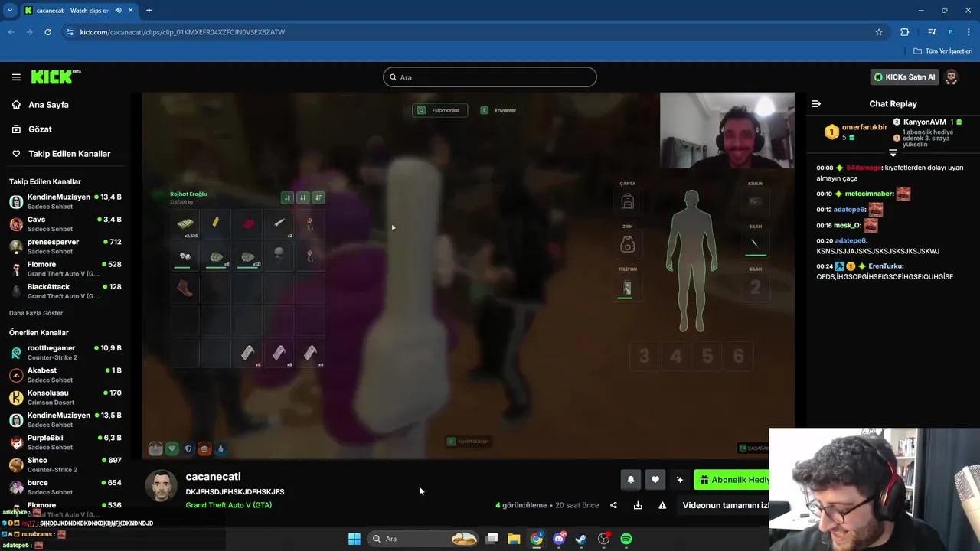
Task: Mute the tab audio speaker icon
Action: coord(119,11)
